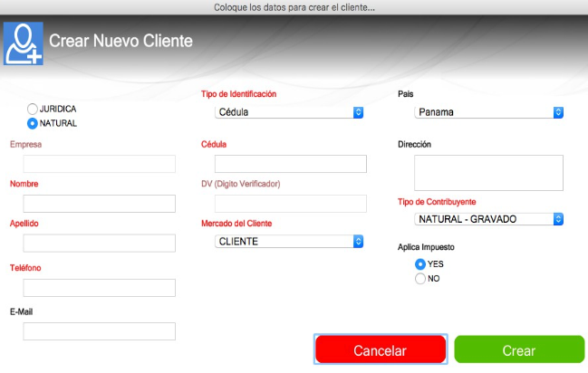Focus the Dirección text area
Image resolution: width=588 pixels, height=373 pixels.
[488, 173]
